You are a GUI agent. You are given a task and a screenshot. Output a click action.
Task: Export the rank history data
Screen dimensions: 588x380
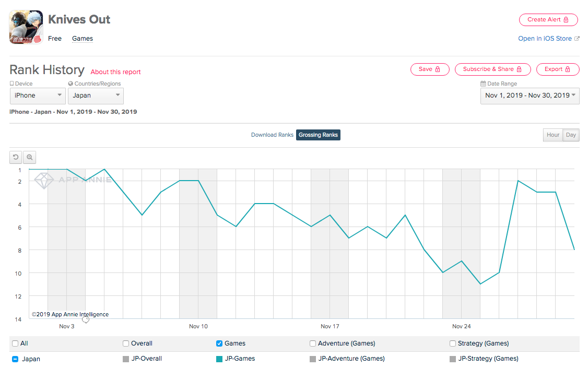point(558,69)
